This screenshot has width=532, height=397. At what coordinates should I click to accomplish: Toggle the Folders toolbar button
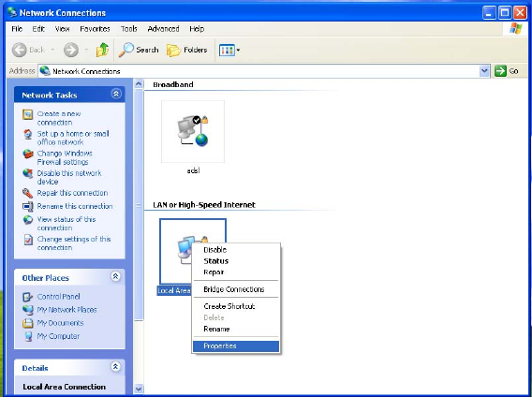pyautogui.click(x=187, y=50)
